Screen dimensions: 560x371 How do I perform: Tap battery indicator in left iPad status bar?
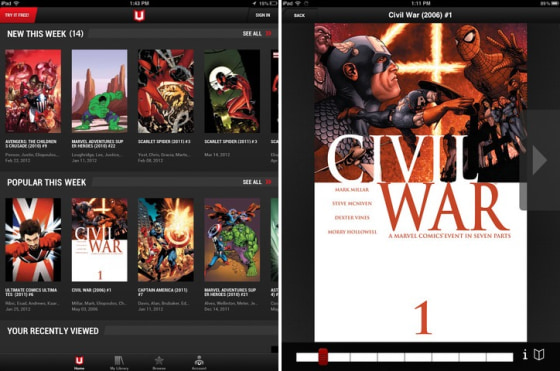[x=273, y=3]
